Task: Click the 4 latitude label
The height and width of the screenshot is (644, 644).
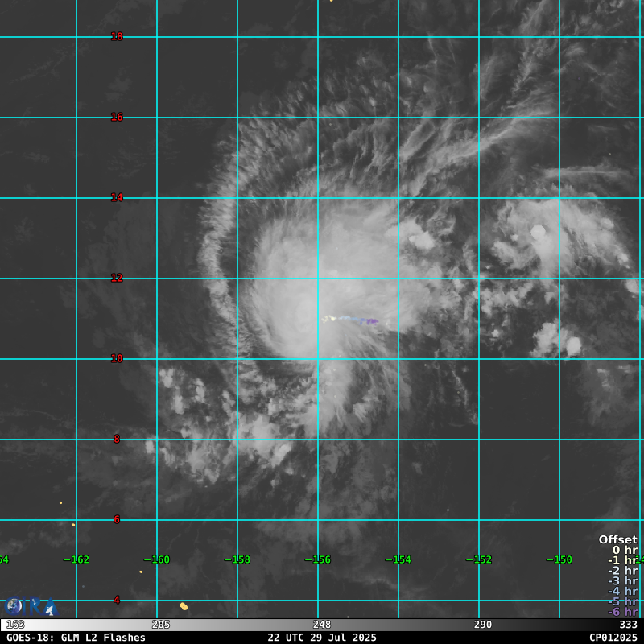Action: tap(117, 600)
